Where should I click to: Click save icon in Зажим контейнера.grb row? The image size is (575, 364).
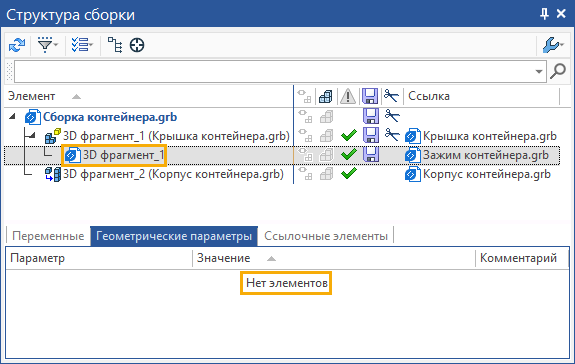(x=371, y=154)
